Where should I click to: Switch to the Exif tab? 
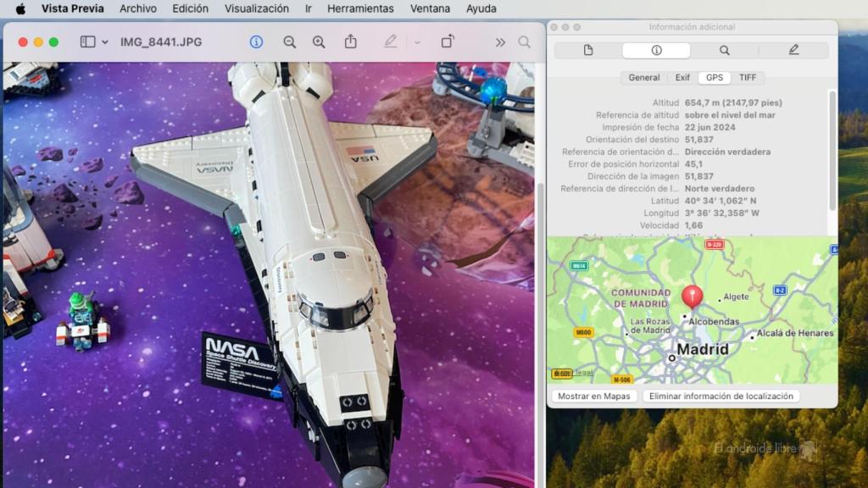[682, 77]
